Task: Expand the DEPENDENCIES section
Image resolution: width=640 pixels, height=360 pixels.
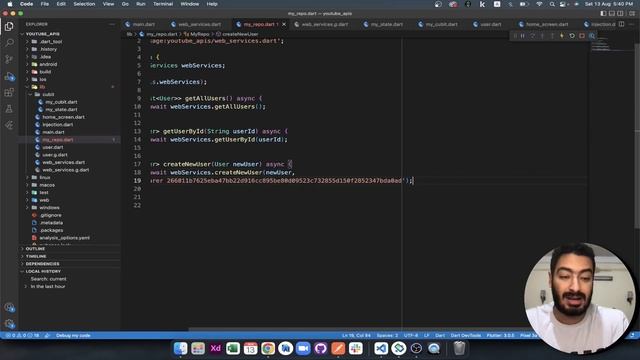Action: (x=42, y=264)
